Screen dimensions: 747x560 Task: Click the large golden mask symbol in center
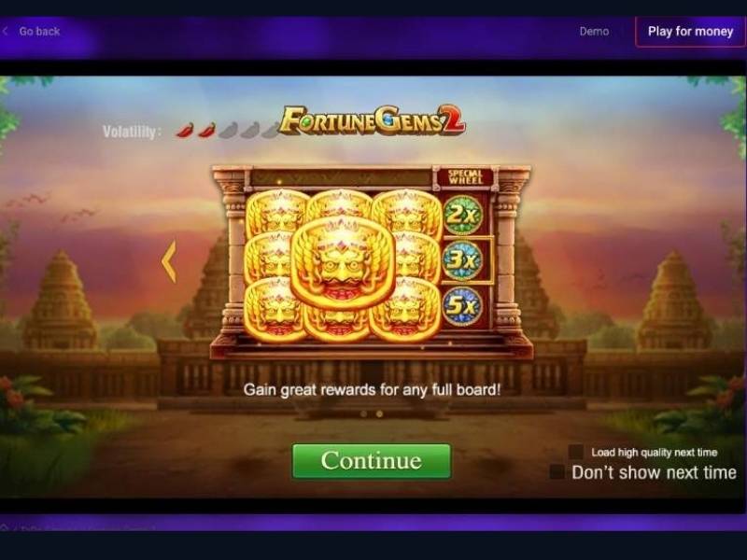343,261
